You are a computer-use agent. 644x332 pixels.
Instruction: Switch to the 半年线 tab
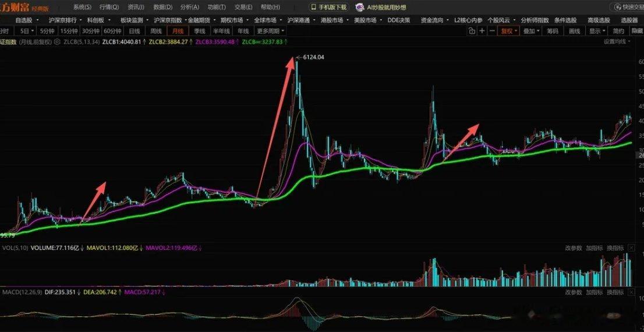tap(221, 31)
